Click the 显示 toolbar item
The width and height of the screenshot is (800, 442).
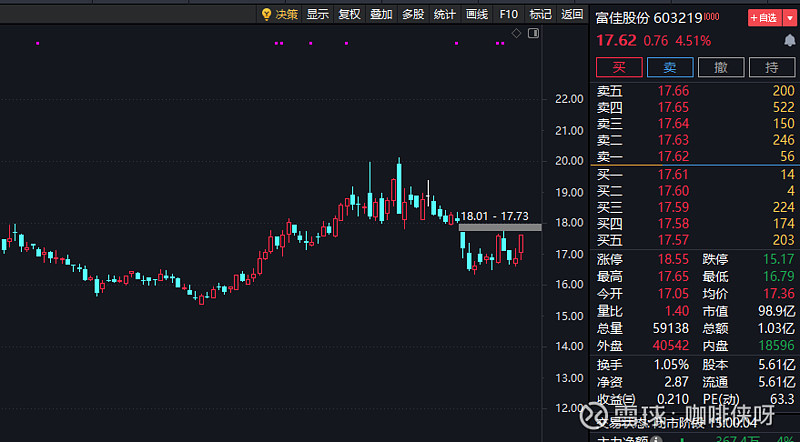[x=317, y=14]
